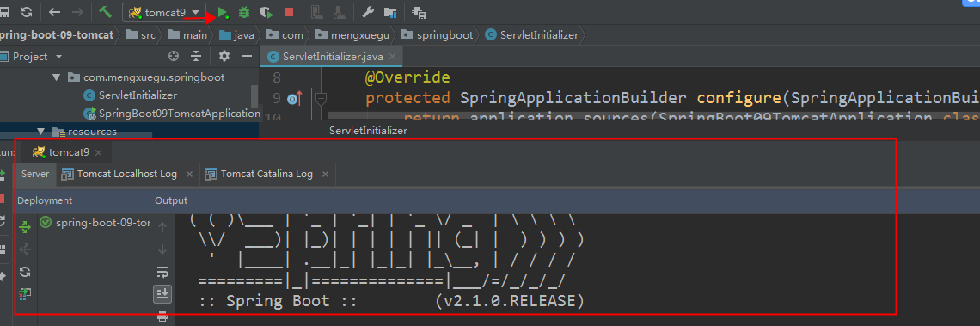
Task: Collapse all in the Project panel
Action: (196, 56)
